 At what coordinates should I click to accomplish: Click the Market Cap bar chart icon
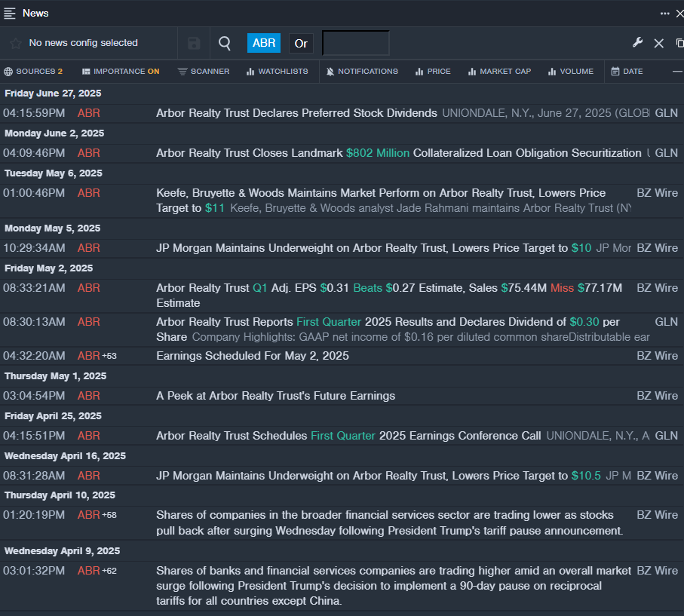(x=471, y=72)
